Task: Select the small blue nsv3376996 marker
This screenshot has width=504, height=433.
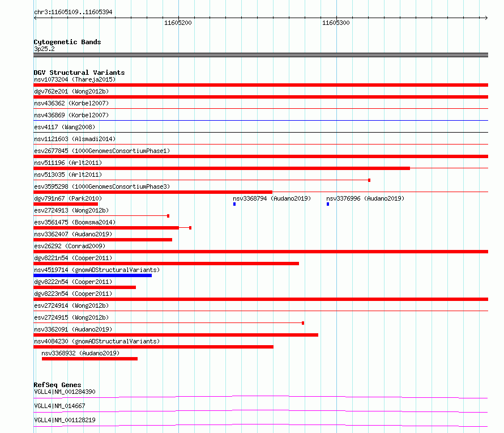Action: [327, 204]
